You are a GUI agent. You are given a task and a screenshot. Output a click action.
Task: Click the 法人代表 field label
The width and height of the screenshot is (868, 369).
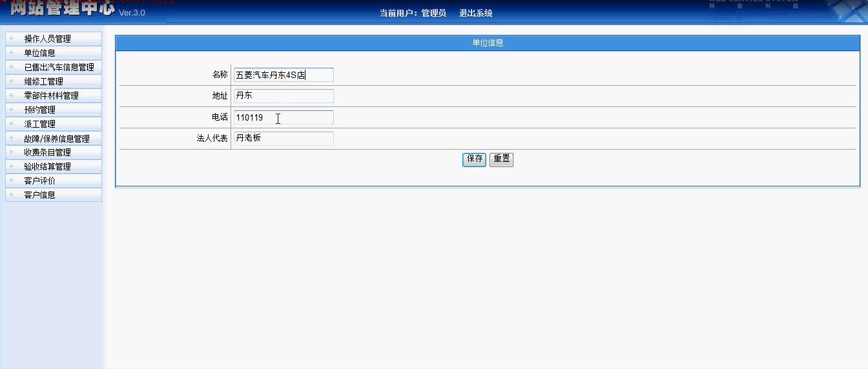click(212, 138)
